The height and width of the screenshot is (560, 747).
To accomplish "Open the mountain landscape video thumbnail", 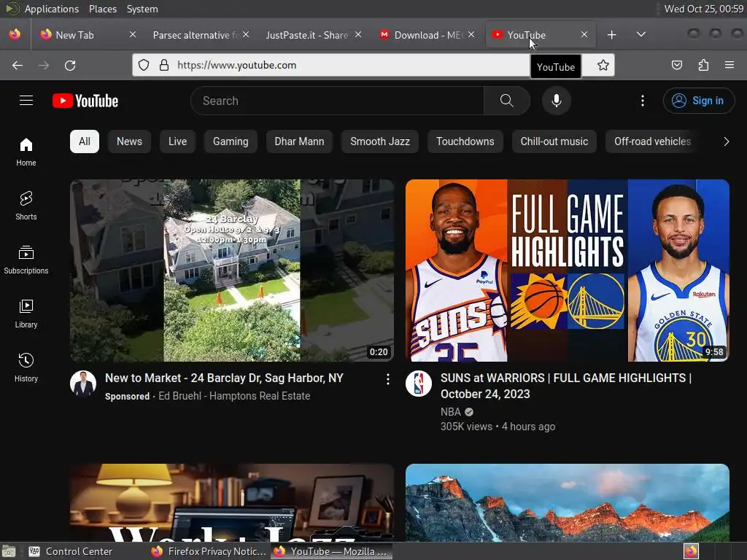I will pyautogui.click(x=568, y=502).
